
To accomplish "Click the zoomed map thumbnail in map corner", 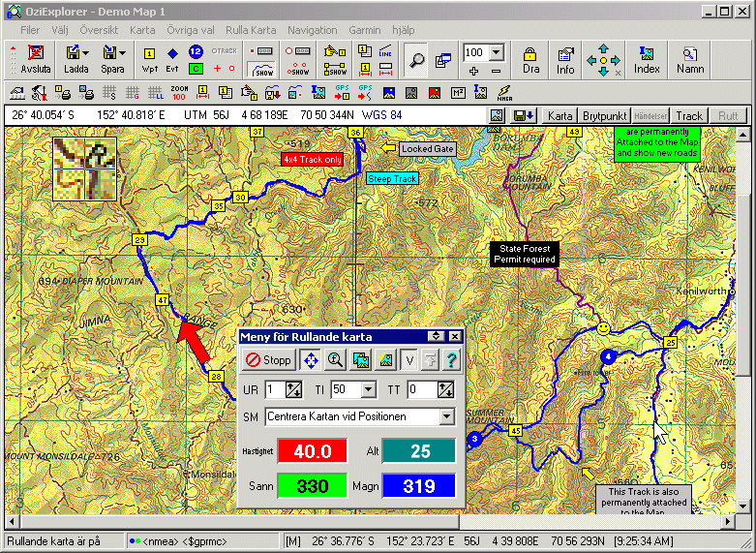I will (84, 169).
